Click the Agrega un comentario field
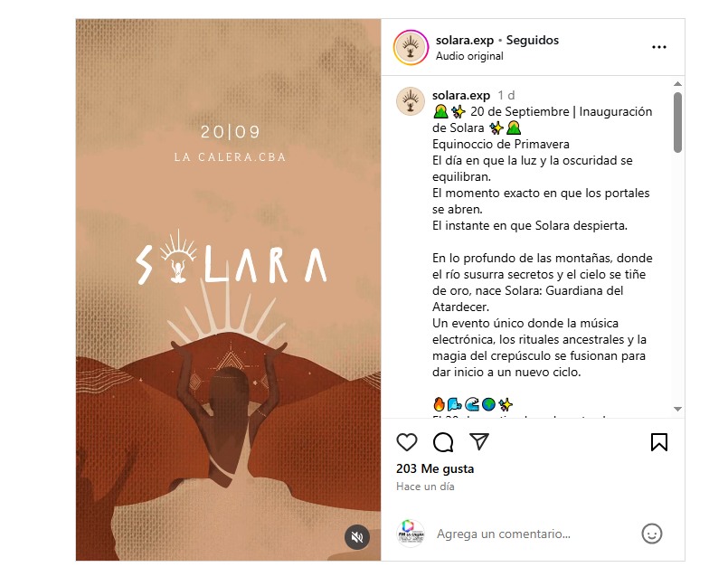Screen dimensions: 728x586 (533, 534)
